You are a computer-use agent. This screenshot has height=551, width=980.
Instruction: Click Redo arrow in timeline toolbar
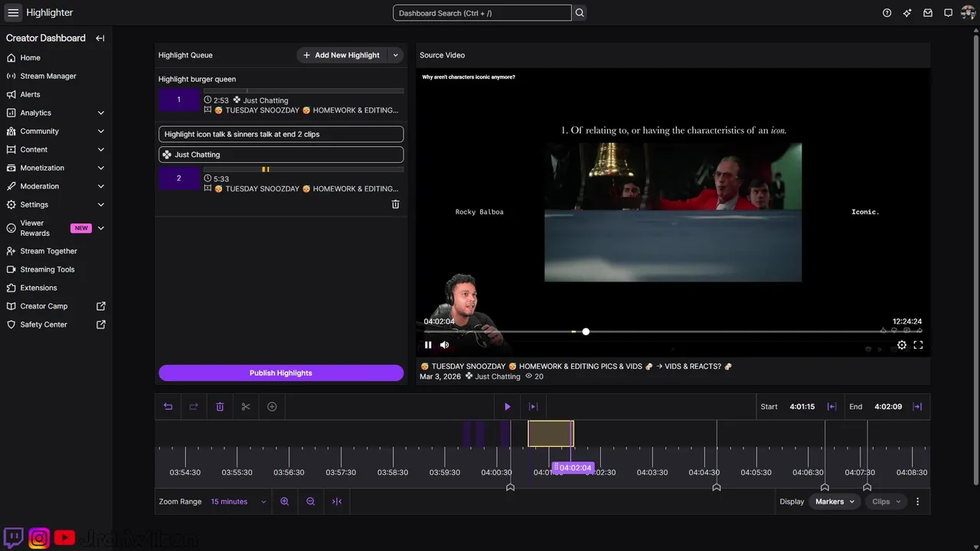(x=194, y=406)
